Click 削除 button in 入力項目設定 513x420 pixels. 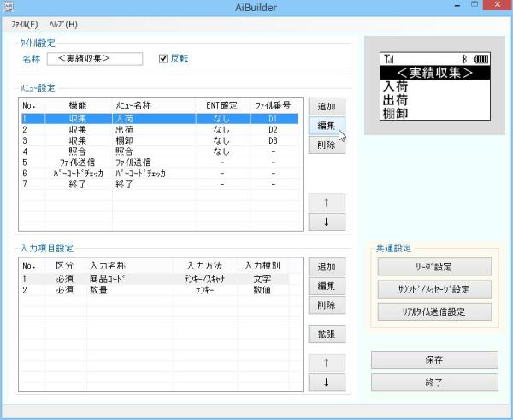point(327,305)
